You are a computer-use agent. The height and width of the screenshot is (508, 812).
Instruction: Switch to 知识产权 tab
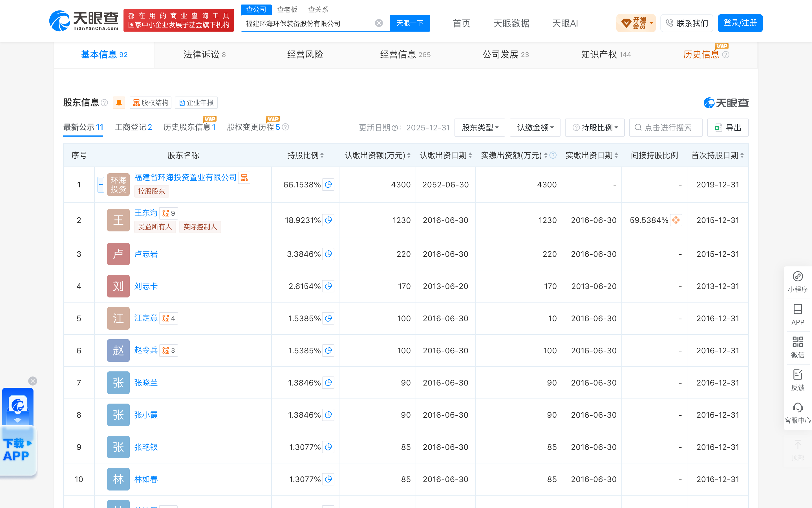[x=606, y=55]
